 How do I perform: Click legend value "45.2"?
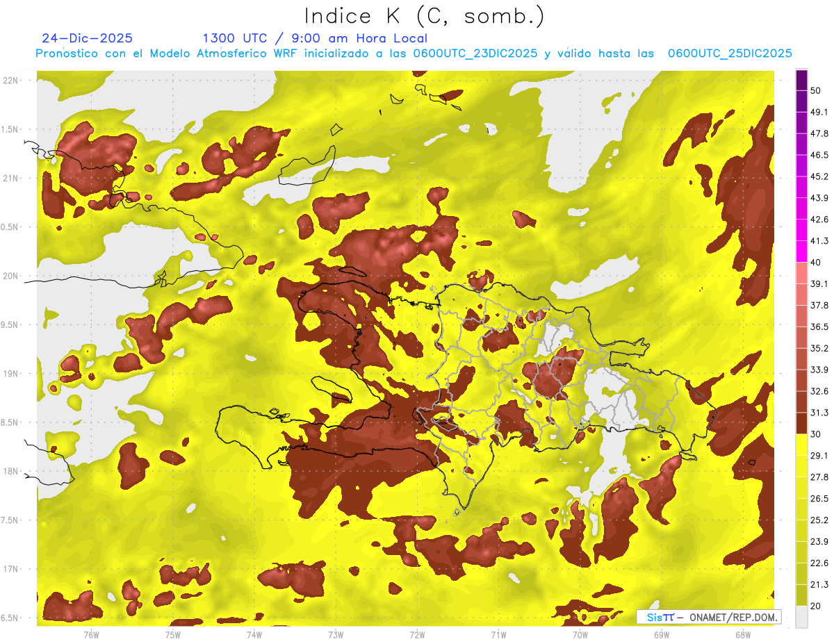coord(819,176)
